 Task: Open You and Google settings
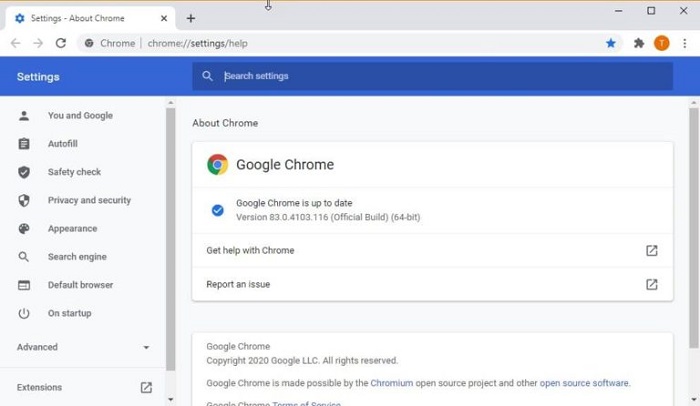pyautogui.click(x=80, y=115)
